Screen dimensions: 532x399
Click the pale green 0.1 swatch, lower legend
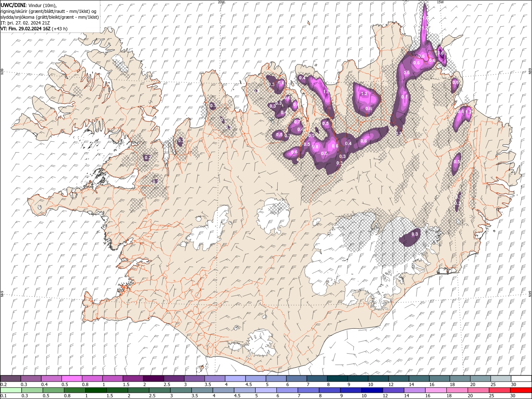[x=11, y=390]
